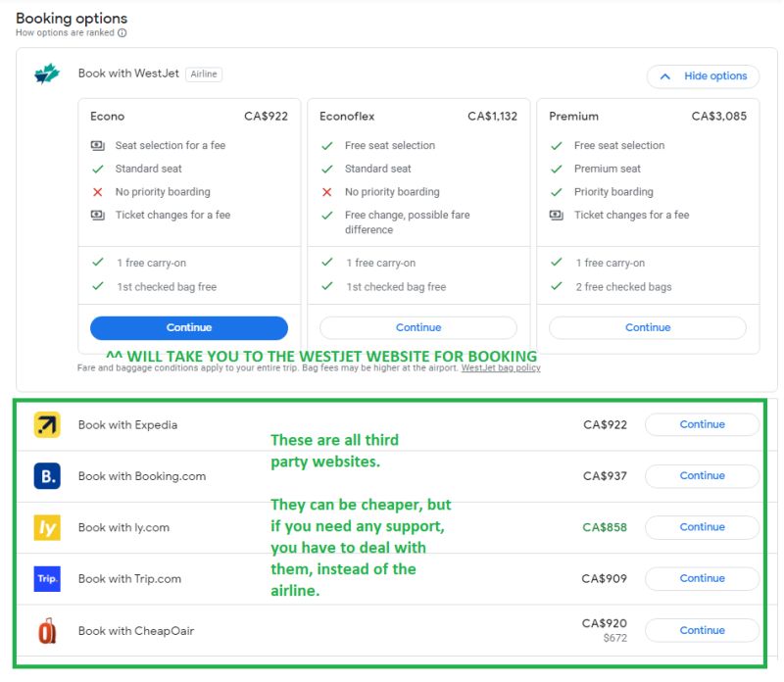Continue booking with ly.com
The width and height of the screenshot is (784, 682).
tap(702, 527)
